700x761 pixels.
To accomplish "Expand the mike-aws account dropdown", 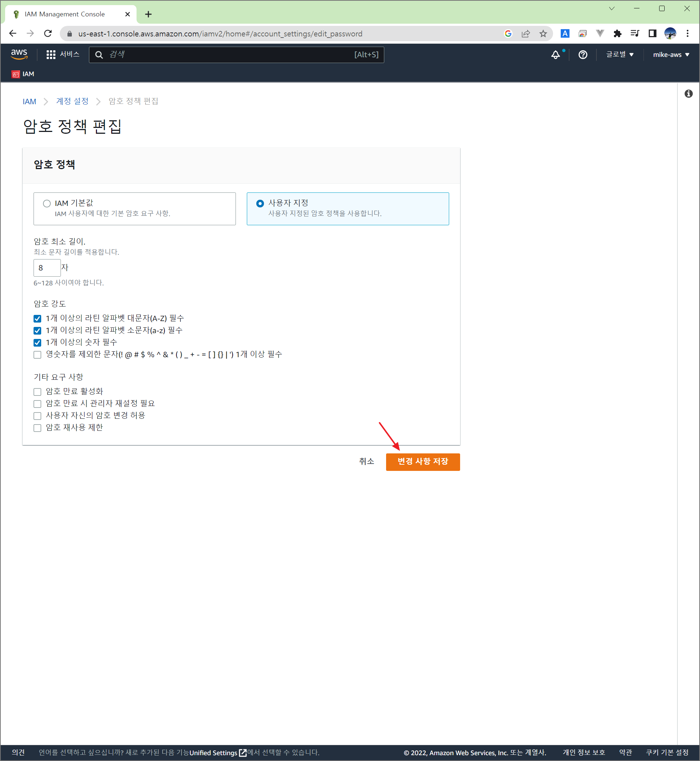I will (671, 55).
